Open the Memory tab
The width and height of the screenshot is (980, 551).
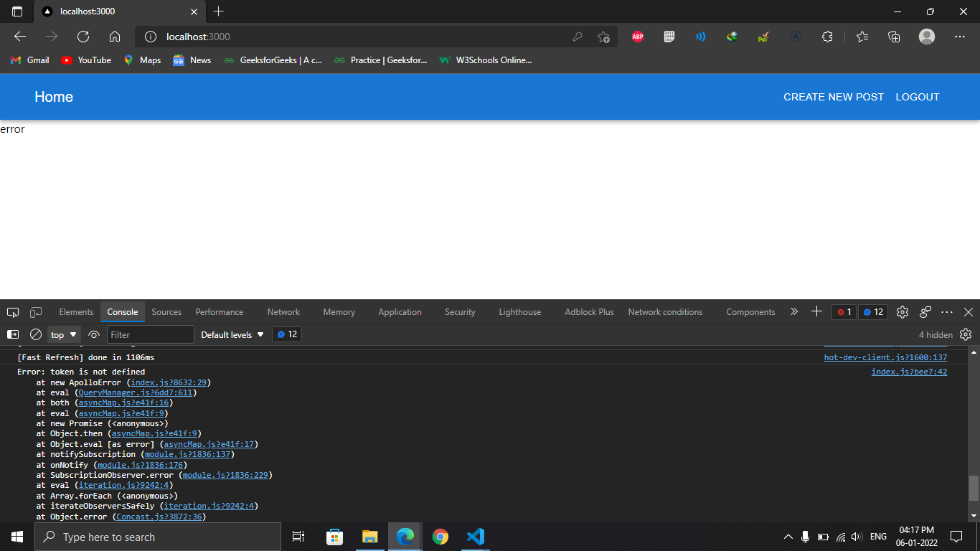pos(339,312)
